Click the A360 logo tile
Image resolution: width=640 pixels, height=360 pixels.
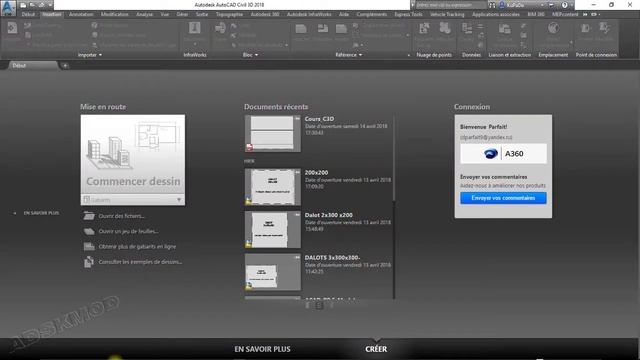pos(503,154)
